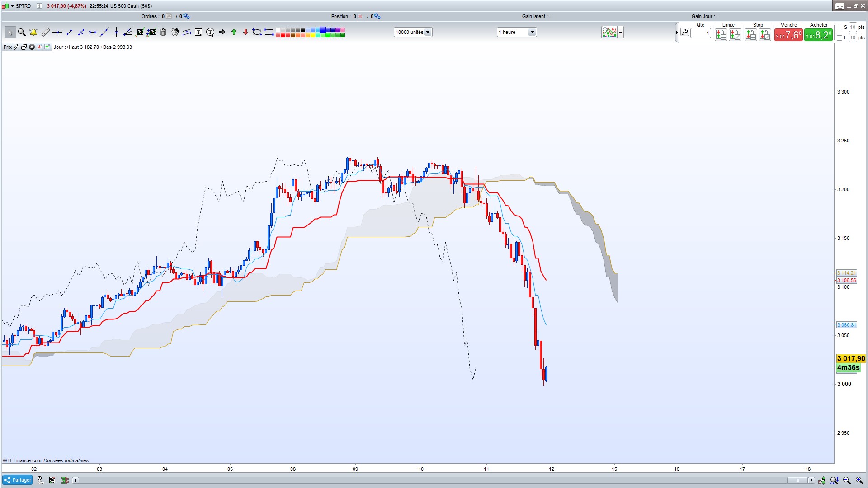
Task: Pick the segment line drawing tool
Action: tap(69, 32)
